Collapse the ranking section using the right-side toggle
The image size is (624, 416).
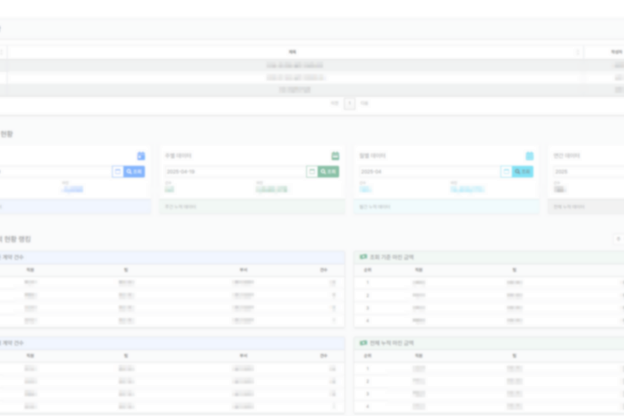tap(617, 239)
